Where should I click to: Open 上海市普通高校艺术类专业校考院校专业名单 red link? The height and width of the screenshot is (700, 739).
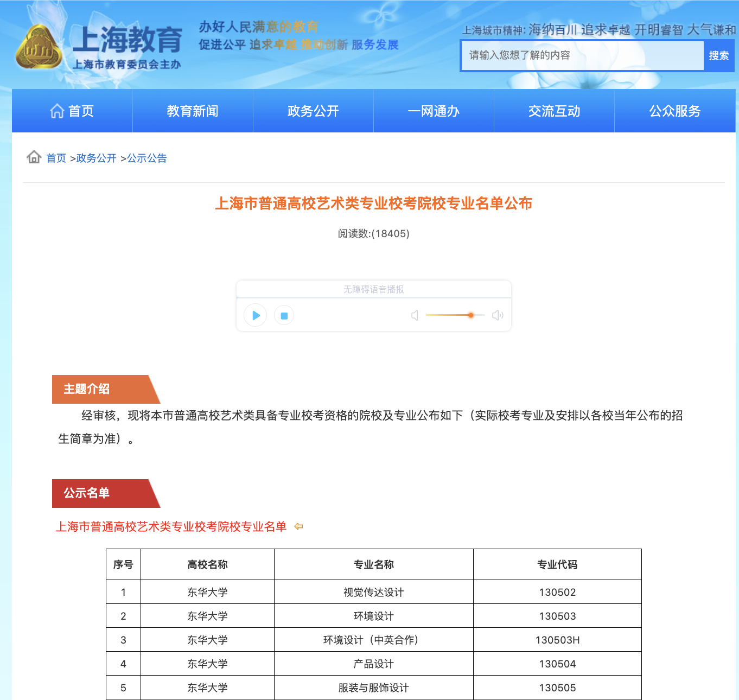pos(171,526)
